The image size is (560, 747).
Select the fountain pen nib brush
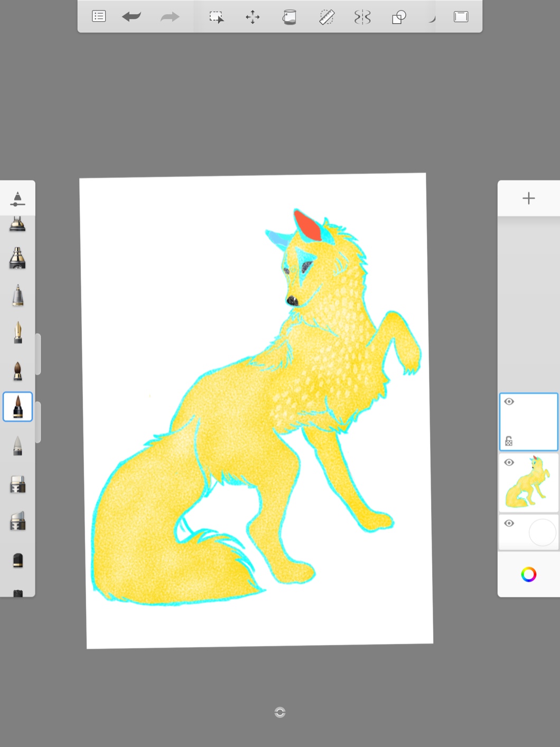tap(18, 333)
